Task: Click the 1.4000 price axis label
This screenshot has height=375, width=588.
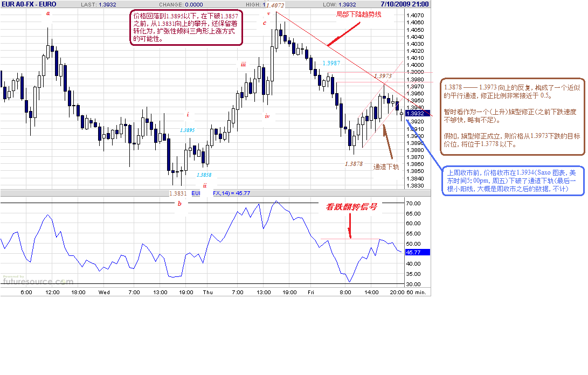Action: [x=415, y=65]
